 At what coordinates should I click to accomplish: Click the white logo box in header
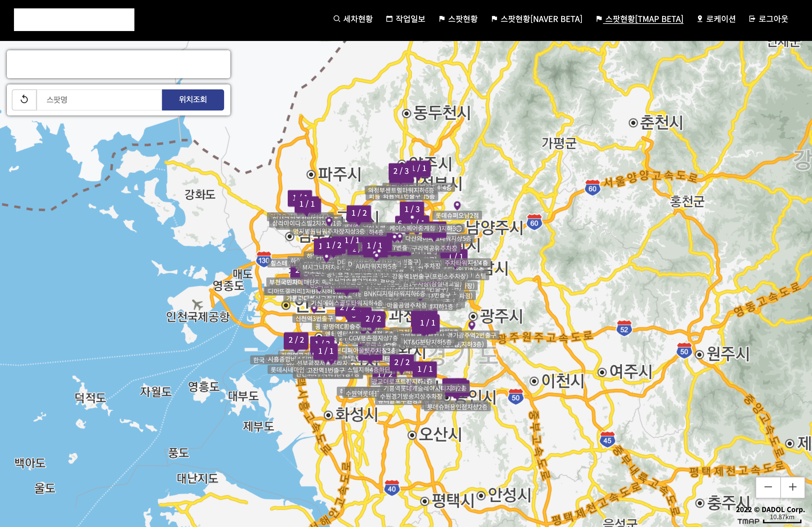(74, 20)
